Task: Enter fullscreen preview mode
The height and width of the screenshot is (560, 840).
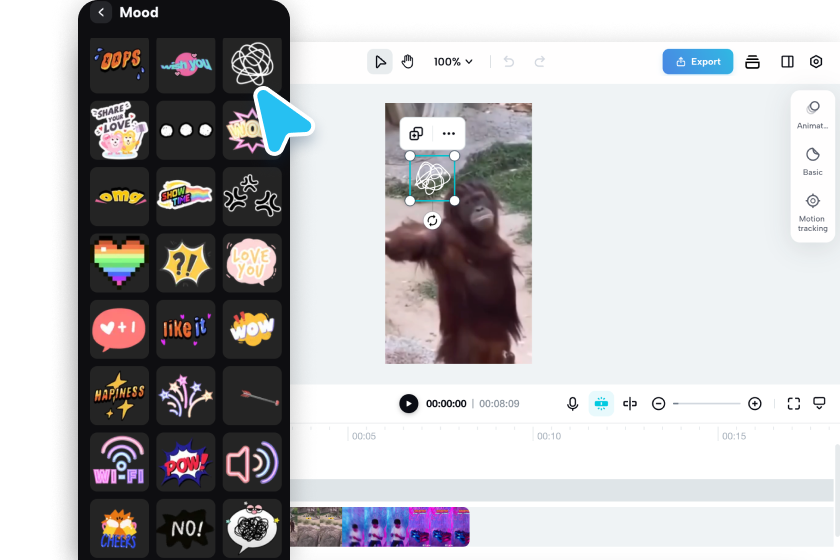Action: (x=793, y=404)
